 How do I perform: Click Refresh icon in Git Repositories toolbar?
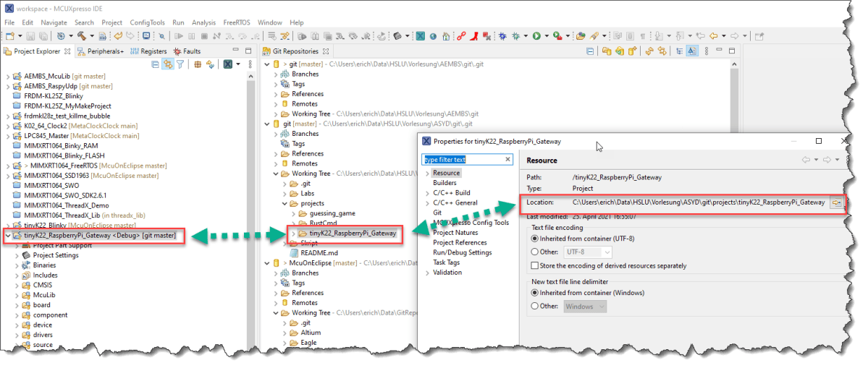tap(649, 51)
